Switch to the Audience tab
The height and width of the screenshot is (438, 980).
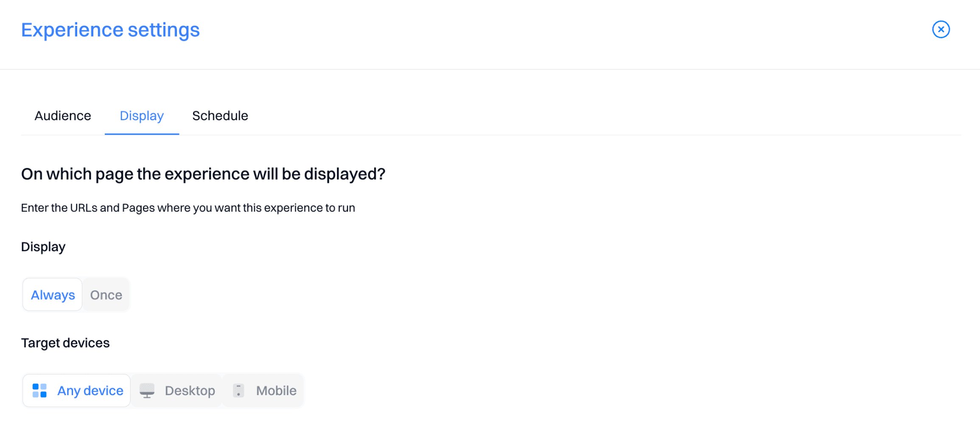click(x=62, y=115)
